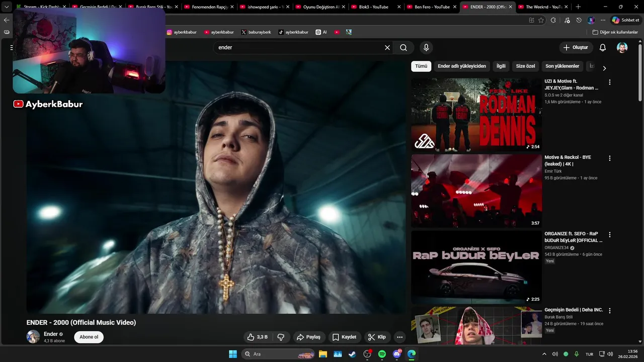Show hidden system tray icons
Screen dimensions: 644x362
pos(544,354)
